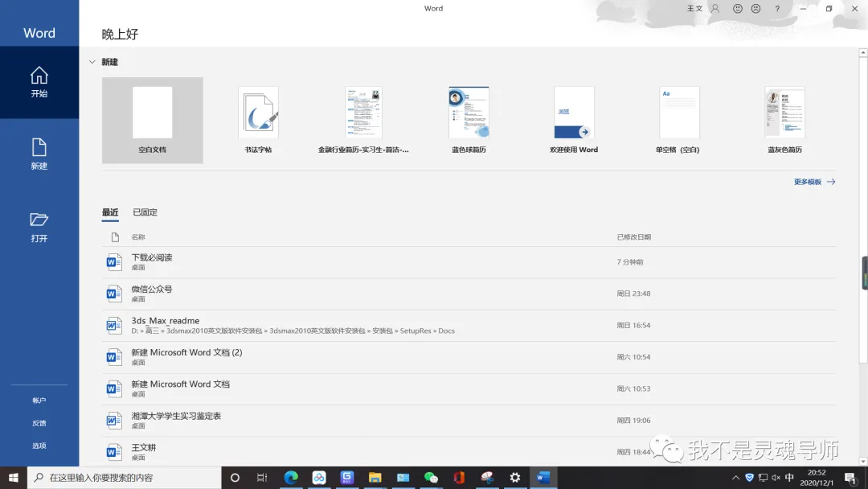868x489 pixels.
Task: Create a 空白文档 blank document
Action: (x=152, y=120)
